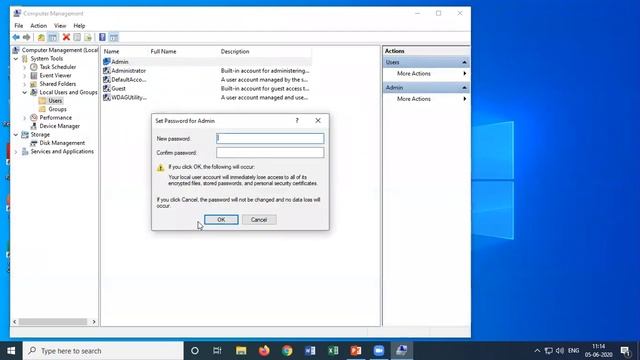Select the Groups folder in the tree
The image size is (640, 360).
pos(57,109)
